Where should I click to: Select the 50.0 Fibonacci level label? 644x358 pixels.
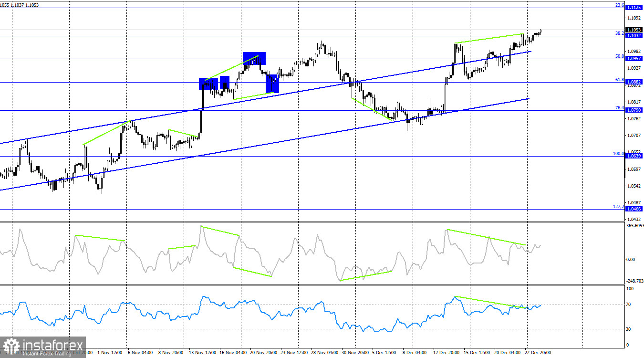(620, 56)
